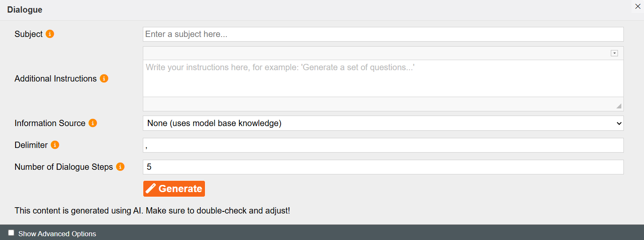Focus the Subject input field
The width and height of the screenshot is (644, 240).
(x=383, y=34)
